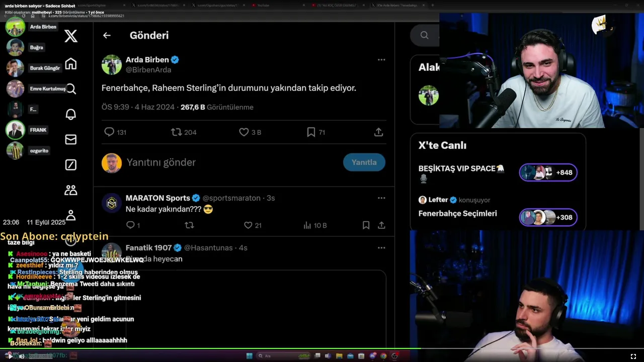
Task: Go back with arrow beside Gönderi
Action: 107,35
